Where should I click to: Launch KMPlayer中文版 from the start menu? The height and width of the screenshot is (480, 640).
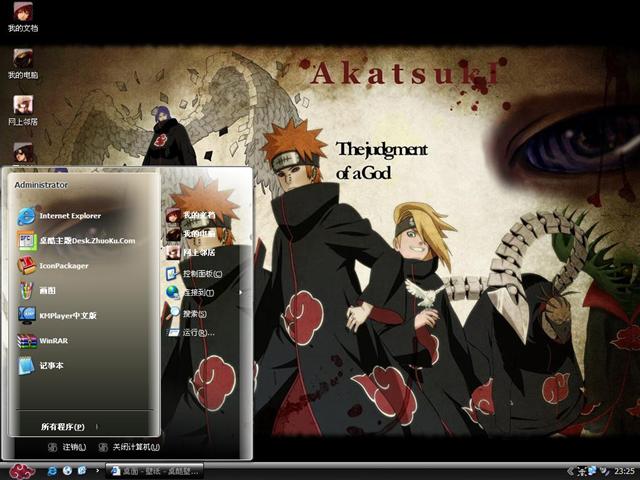pyautogui.click(x=68, y=316)
